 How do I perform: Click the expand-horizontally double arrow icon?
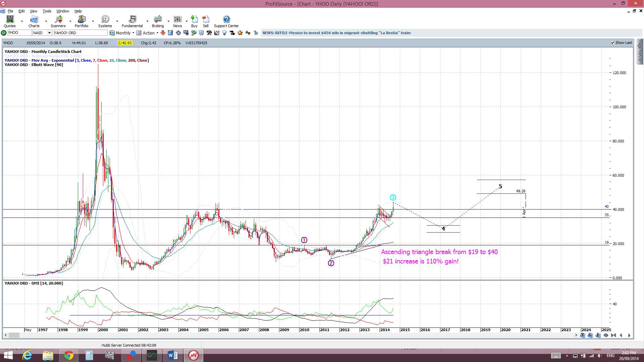(x=606, y=335)
